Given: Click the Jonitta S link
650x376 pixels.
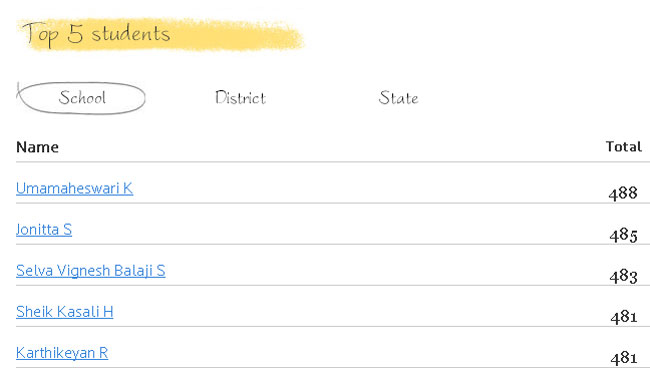Looking at the screenshot, I should coord(44,229).
